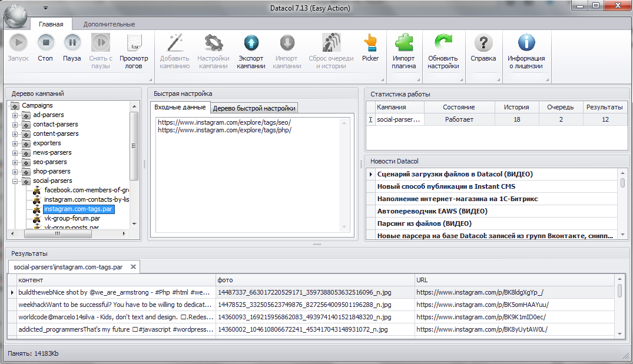Viewport: 633px width, 364px height.
Task: Click Снять с паузы resume icon
Action: [x=101, y=43]
